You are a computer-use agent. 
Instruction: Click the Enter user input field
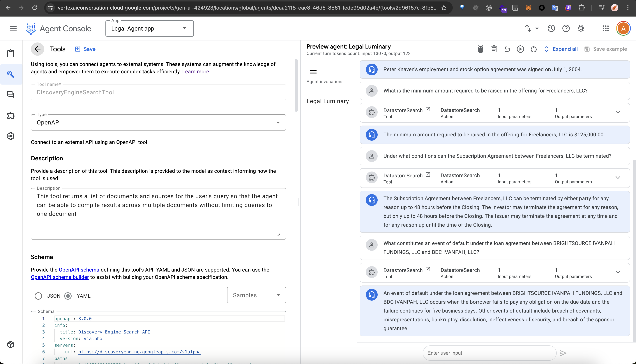(x=489, y=353)
